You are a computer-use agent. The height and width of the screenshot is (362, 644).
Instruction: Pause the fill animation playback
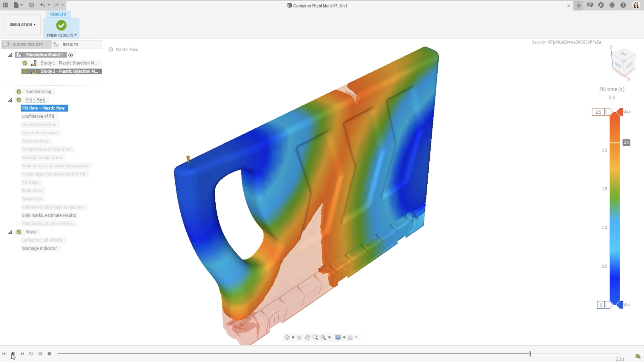[x=13, y=354]
